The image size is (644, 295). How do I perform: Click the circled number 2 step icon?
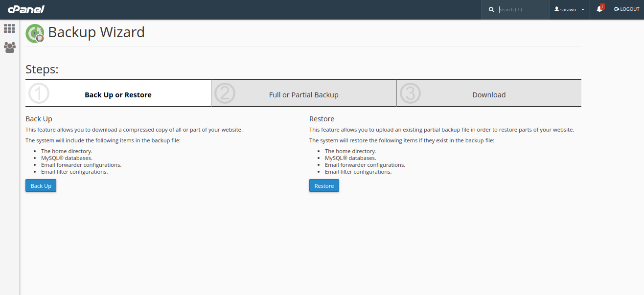click(225, 93)
